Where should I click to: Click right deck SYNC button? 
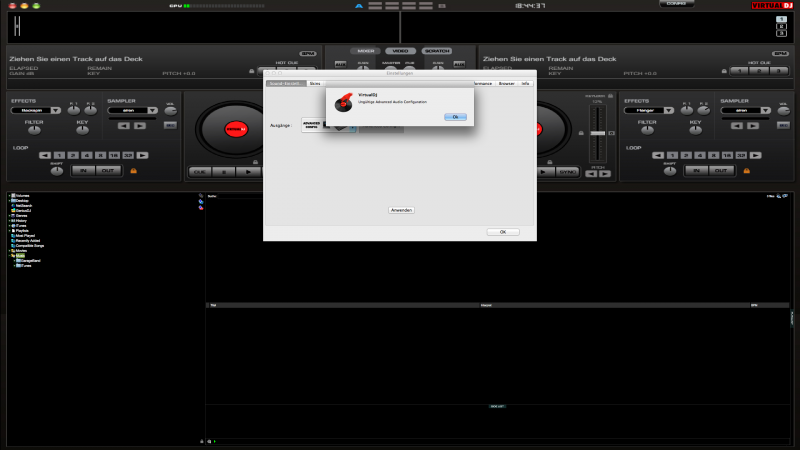pos(567,172)
